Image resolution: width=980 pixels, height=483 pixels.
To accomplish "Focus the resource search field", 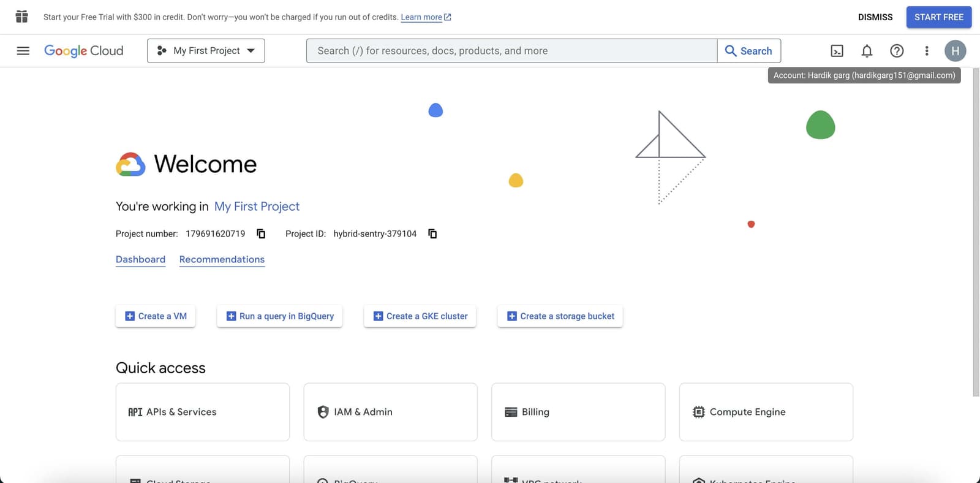I will point(511,51).
